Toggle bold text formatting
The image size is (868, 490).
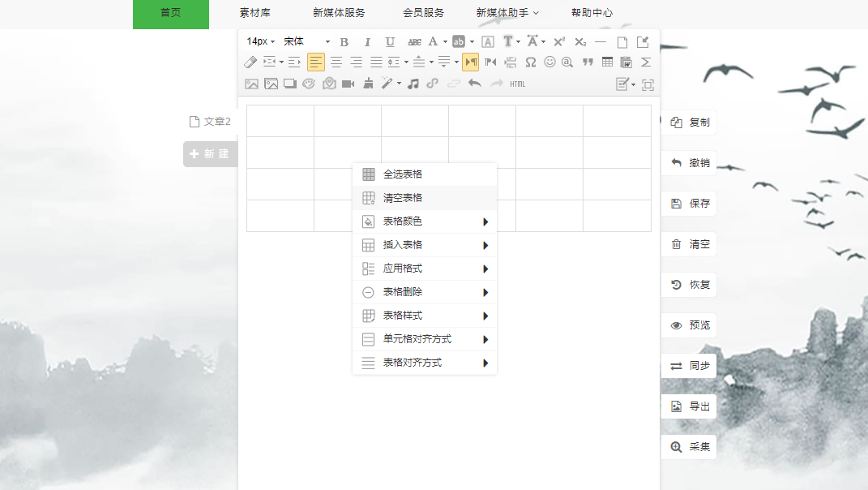[344, 42]
